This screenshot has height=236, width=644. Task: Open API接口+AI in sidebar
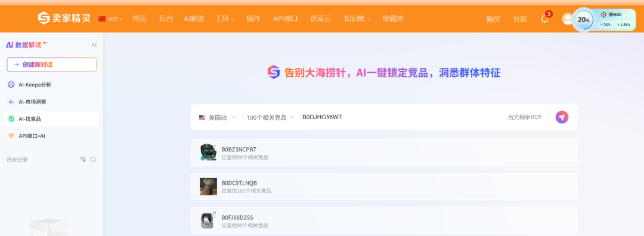point(52,135)
